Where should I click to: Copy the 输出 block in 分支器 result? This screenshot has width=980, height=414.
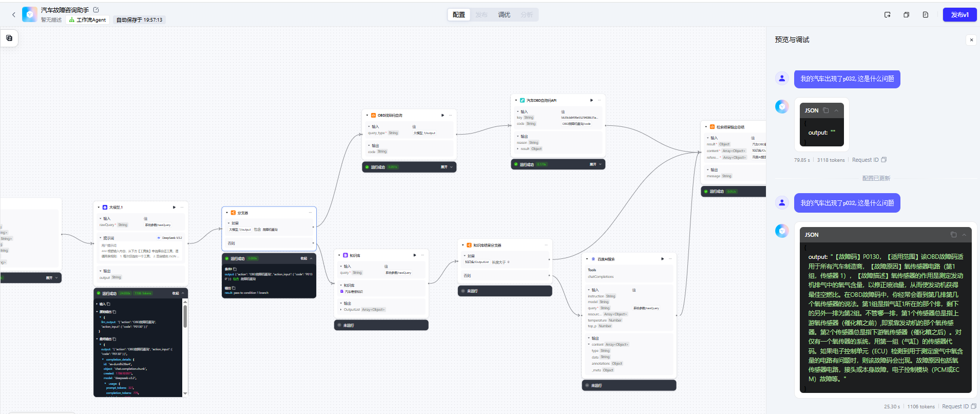pyautogui.click(x=234, y=288)
